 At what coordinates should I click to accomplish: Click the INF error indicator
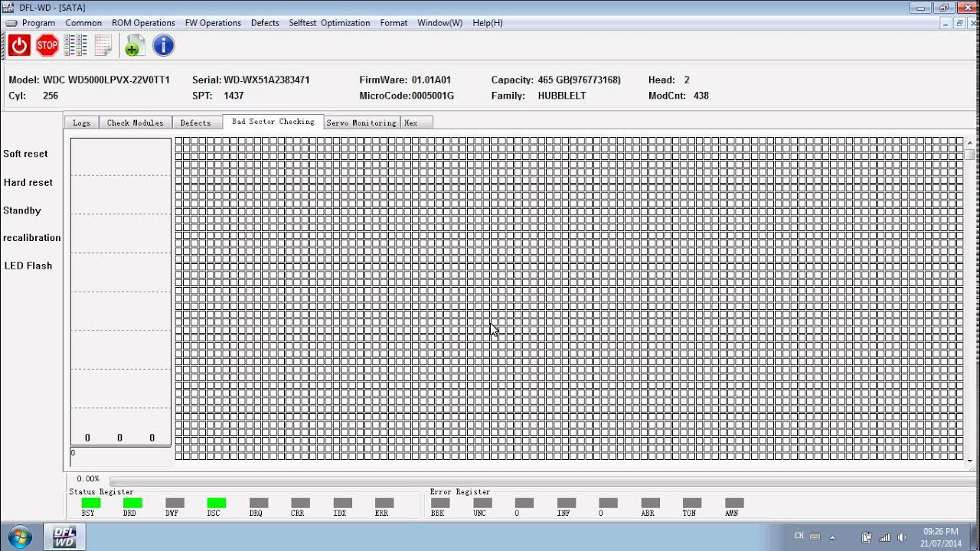click(x=567, y=503)
